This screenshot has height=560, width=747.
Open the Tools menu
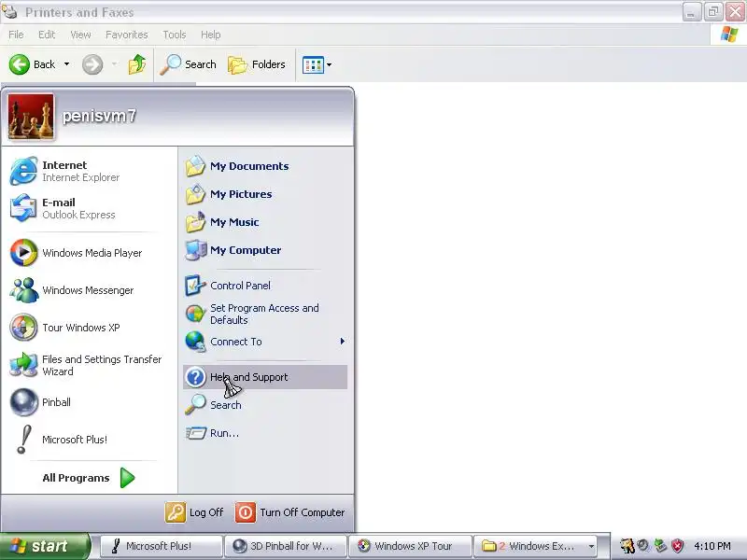tap(175, 35)
